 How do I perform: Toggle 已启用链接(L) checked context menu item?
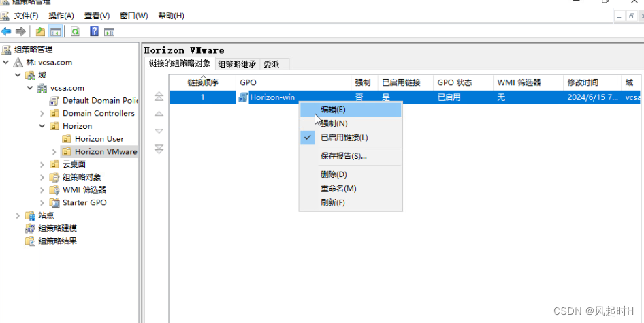[351, 138]
